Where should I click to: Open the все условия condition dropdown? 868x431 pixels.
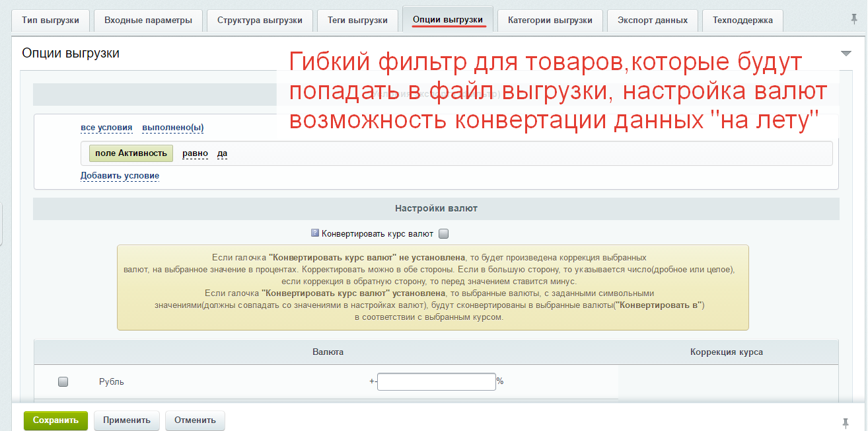[x=106, y=128]
